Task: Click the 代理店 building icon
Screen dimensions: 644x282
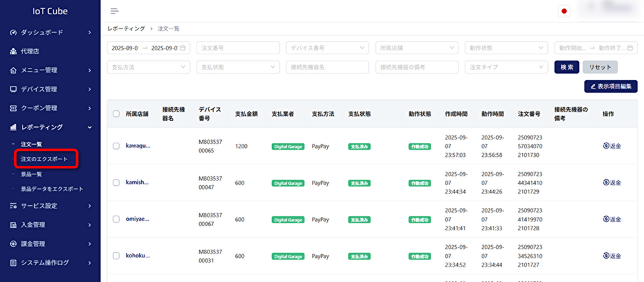Action: pos(14,51)
